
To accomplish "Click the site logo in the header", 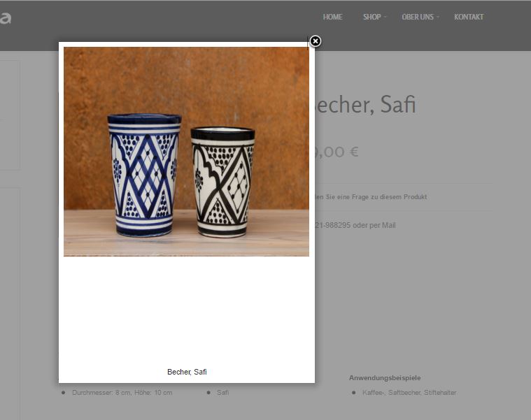I will tap(6, 18).
